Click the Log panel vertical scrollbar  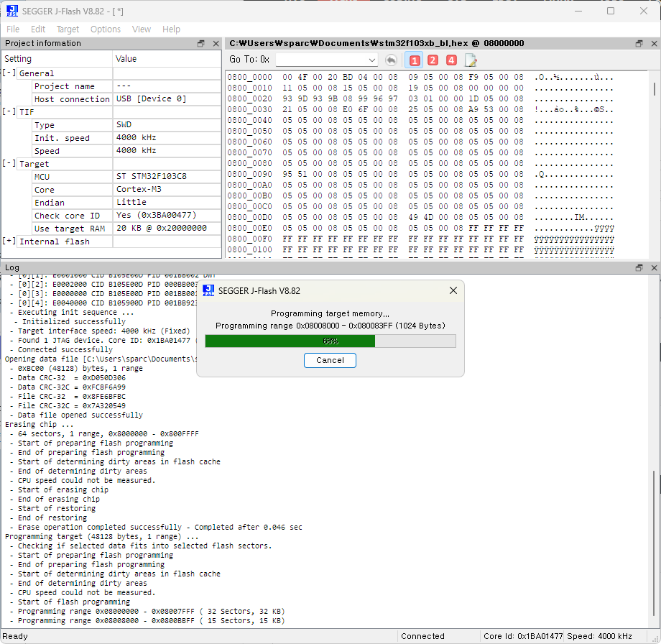tap(654, 546)
